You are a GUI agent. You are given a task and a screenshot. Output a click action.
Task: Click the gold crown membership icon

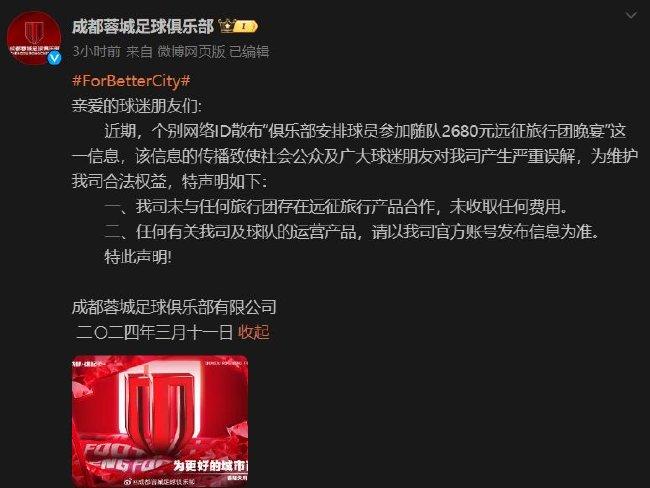coord(227,26)
